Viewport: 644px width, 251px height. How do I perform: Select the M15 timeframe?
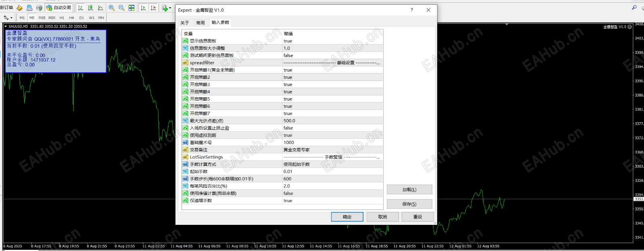click(42, 18)
